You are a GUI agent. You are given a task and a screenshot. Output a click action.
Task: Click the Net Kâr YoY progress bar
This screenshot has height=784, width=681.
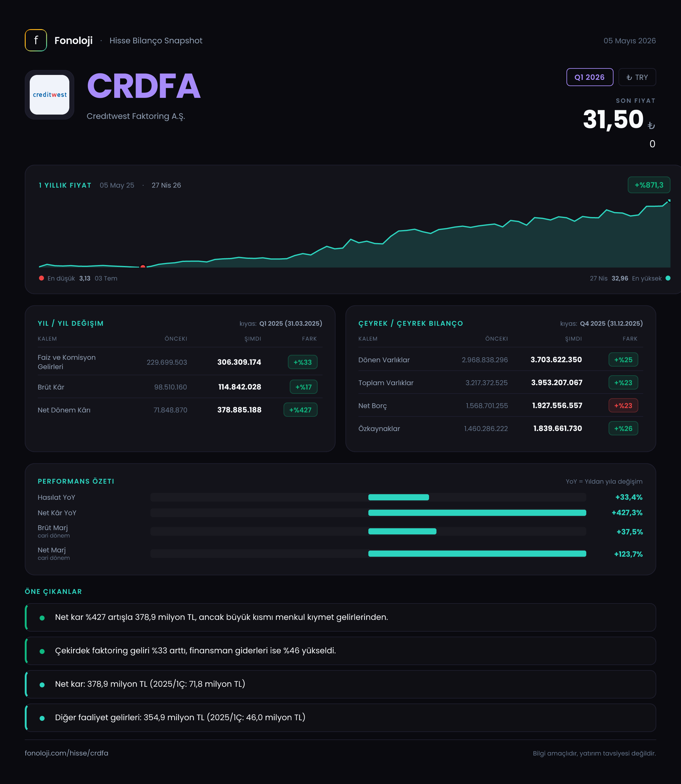pyautogui.click(x=368, y=513)
